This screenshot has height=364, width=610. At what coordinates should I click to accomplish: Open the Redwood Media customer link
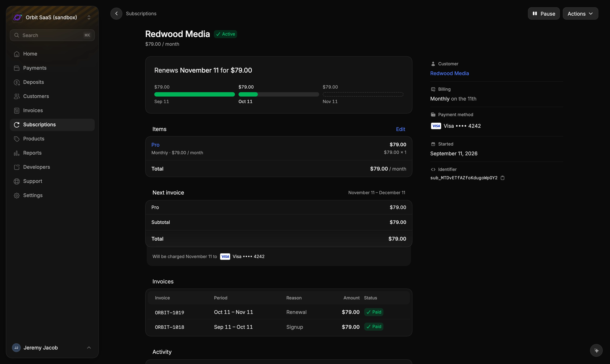point(450,73)
